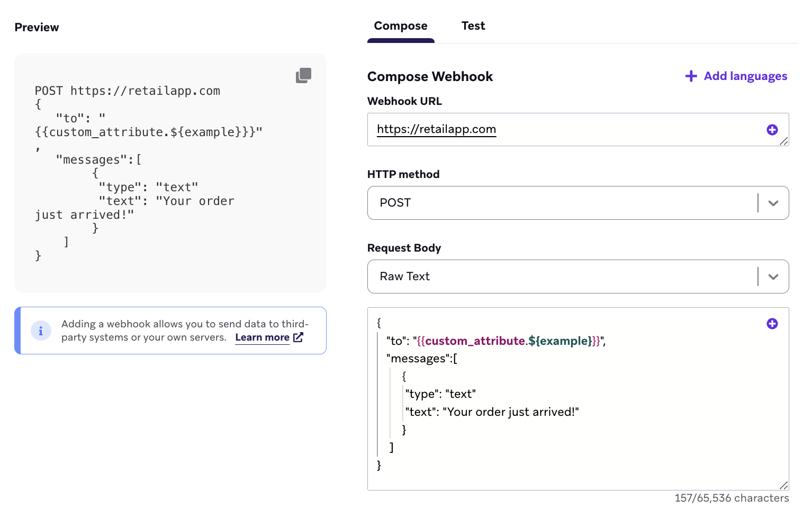Click the blue info icon in the notice
Image resolution: width=812 pixels, height=517 pixels.
coord(41,331)
